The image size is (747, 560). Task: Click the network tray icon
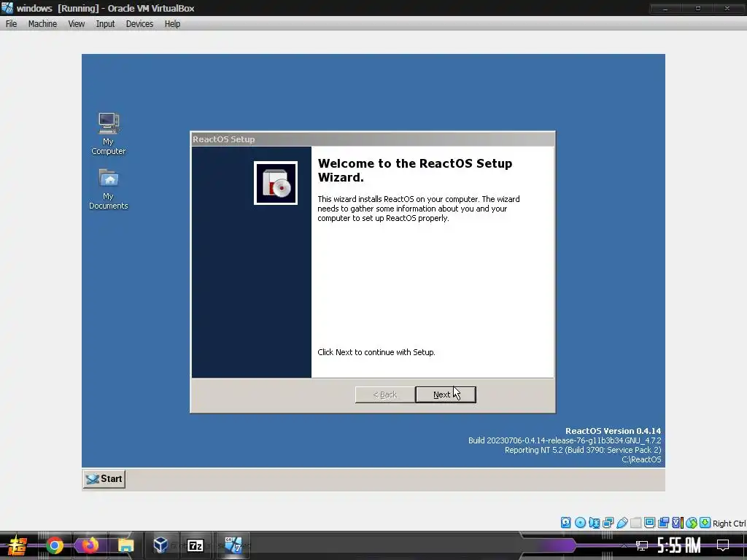[x=642, y=545]
